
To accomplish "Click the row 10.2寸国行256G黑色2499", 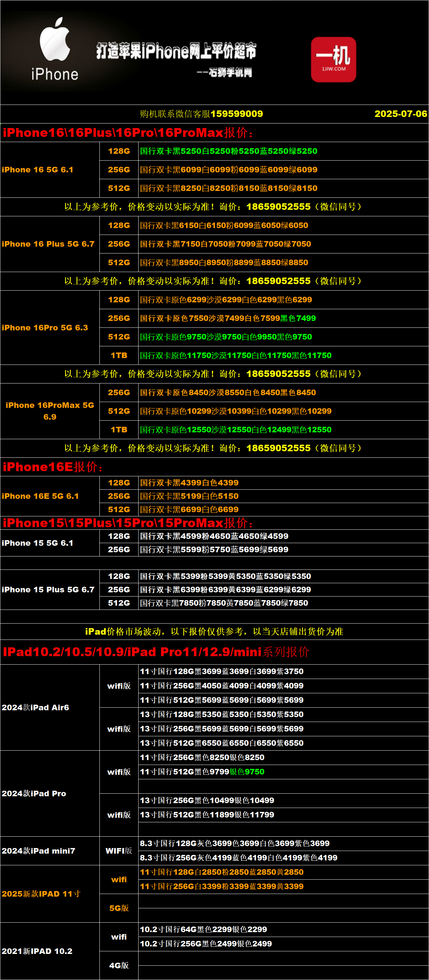I will tap(284, 944).
